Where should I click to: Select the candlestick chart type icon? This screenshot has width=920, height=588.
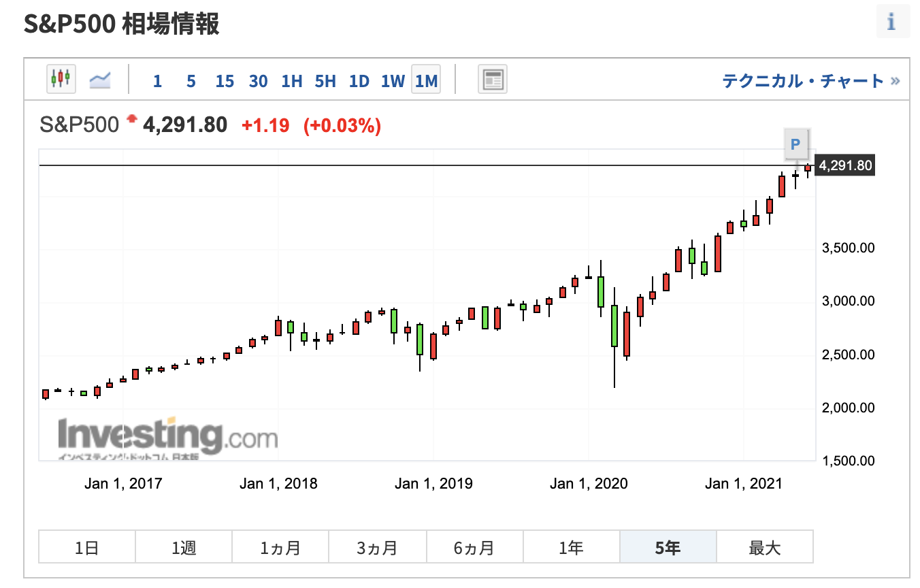[x=61, y=80]
